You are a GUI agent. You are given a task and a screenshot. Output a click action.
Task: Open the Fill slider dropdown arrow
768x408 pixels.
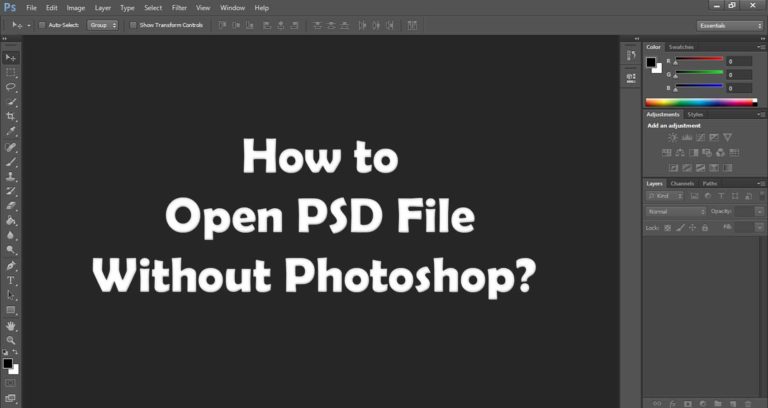[x=760, y=227]
